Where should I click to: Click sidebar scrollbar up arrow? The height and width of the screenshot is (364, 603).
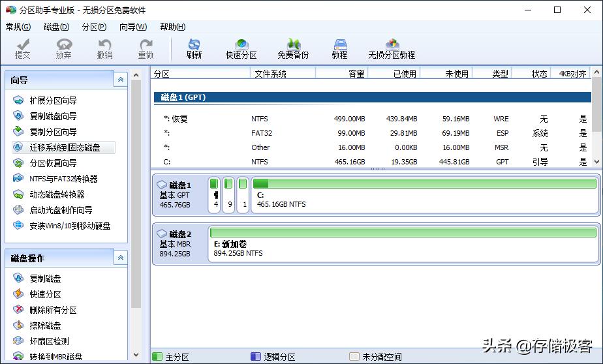tap(136, 75)
